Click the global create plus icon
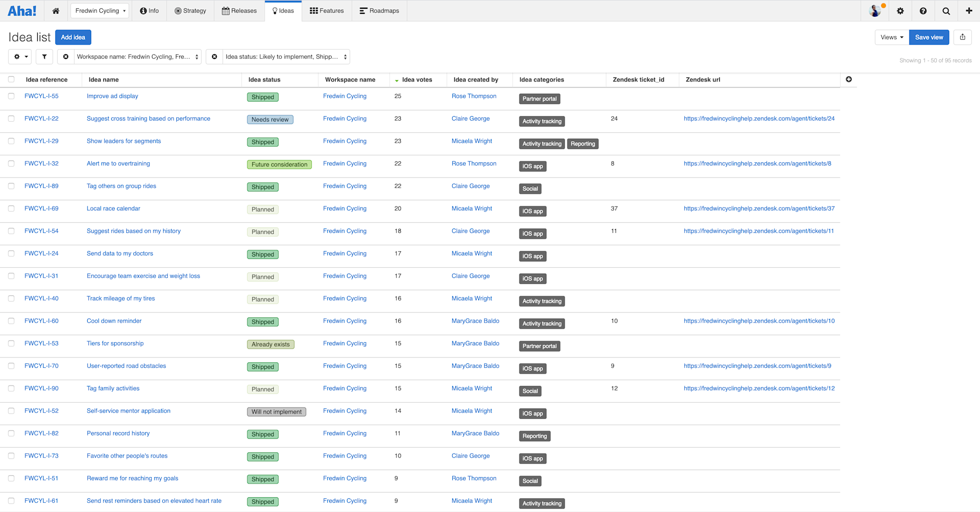980x512 pixels. point(968,10)
